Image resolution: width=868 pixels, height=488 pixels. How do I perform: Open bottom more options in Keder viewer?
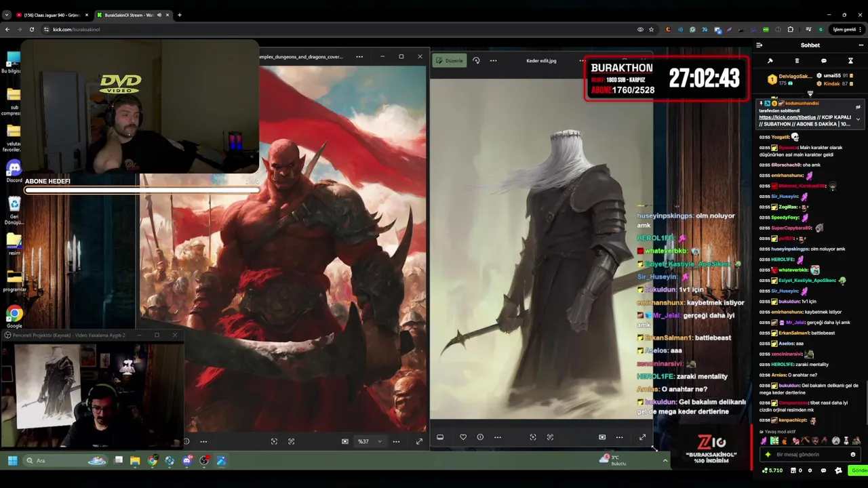(498, 437)
